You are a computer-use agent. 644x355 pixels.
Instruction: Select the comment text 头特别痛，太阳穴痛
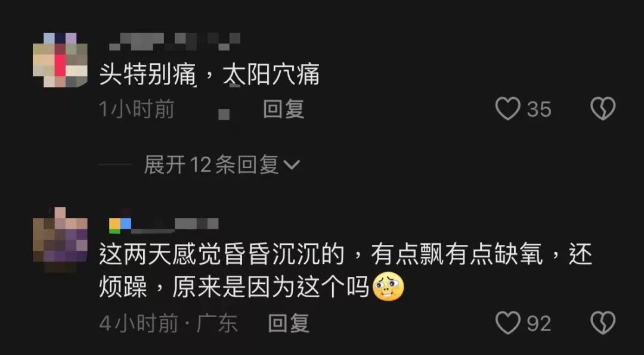point(209,75)
